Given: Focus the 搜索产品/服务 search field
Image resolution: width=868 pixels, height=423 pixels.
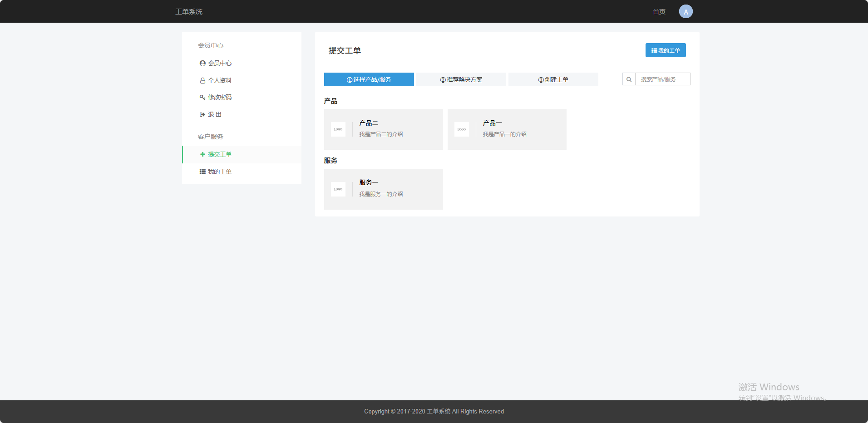Looking at the screenshot, I should point(662,79).
